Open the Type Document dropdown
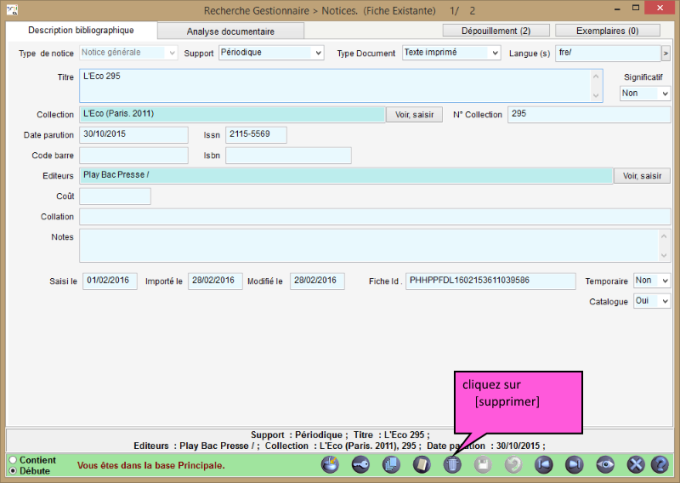The height and width of the screenshot is (483, 680). 450,52
